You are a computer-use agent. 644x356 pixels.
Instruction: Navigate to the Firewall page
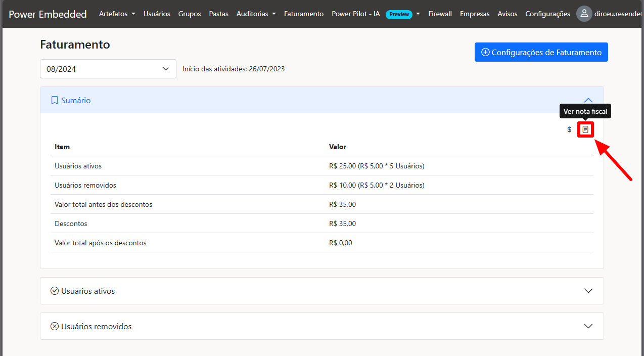440,14
